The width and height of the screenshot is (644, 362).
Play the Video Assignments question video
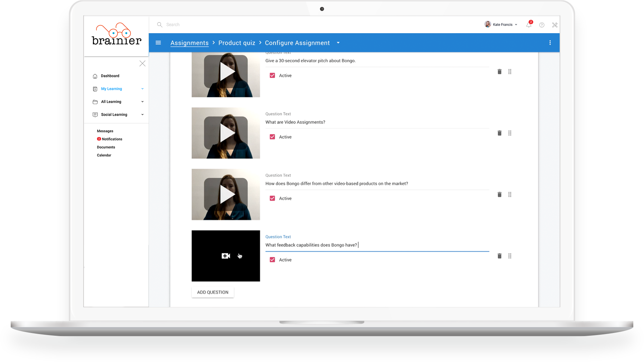pos(226,133)
